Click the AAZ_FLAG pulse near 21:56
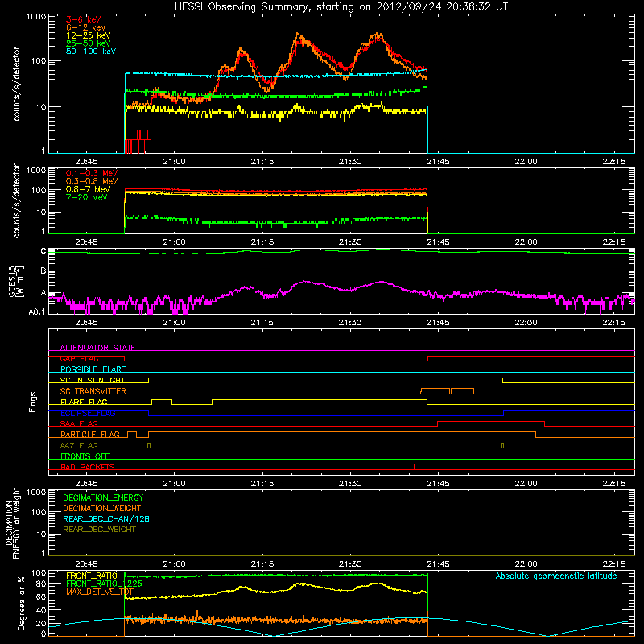Viewport: 644px width, 644px height. click(502, 446)
